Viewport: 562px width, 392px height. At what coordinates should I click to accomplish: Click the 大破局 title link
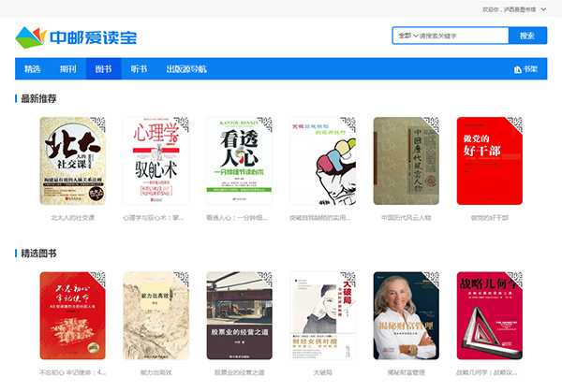point(323,372)
